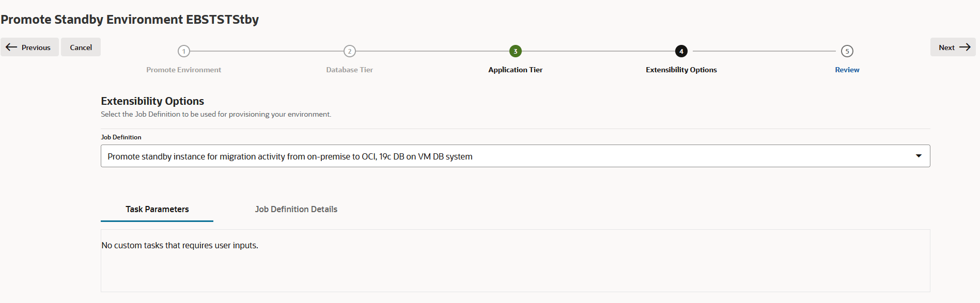The width and height of the screenshot is (980, 303).
Task: Click the Application Tier step label
Action: (516, 70)
